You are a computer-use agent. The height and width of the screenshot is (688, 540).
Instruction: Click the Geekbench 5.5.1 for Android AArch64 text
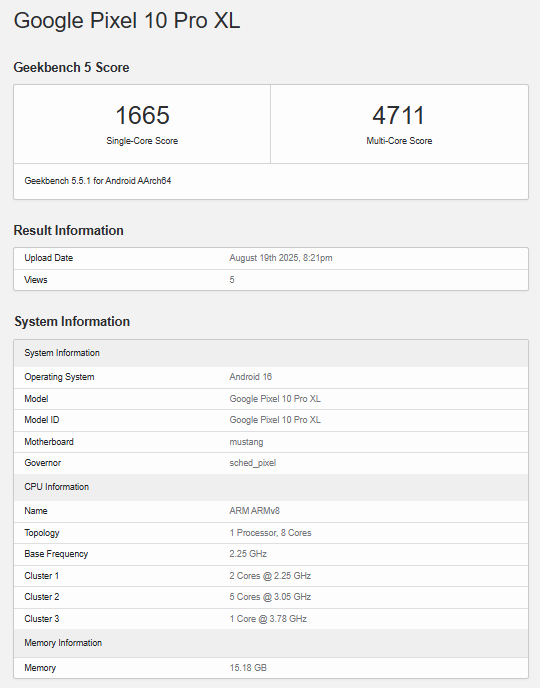pos(98,181)
